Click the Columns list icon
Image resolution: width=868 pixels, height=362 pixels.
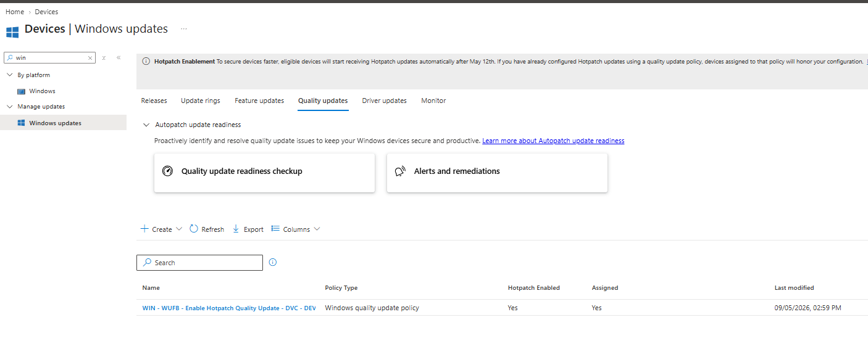click(x=275, y=229)
